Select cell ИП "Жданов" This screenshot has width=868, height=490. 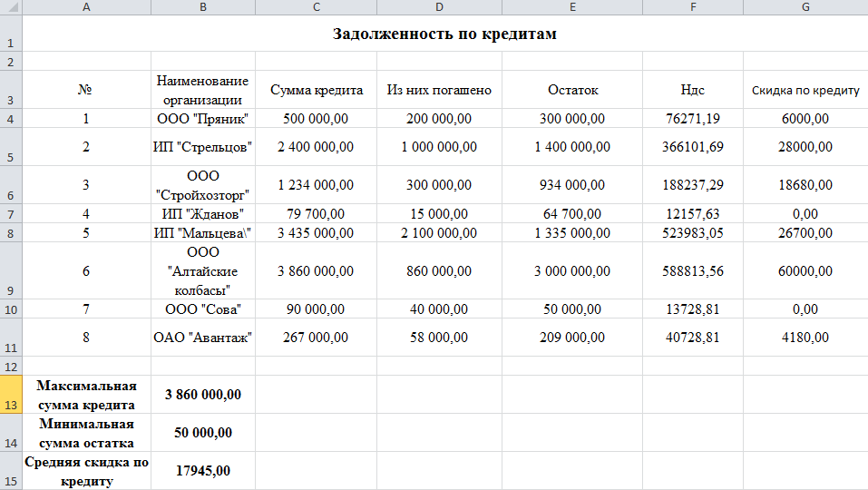click(x=203, y=214)
